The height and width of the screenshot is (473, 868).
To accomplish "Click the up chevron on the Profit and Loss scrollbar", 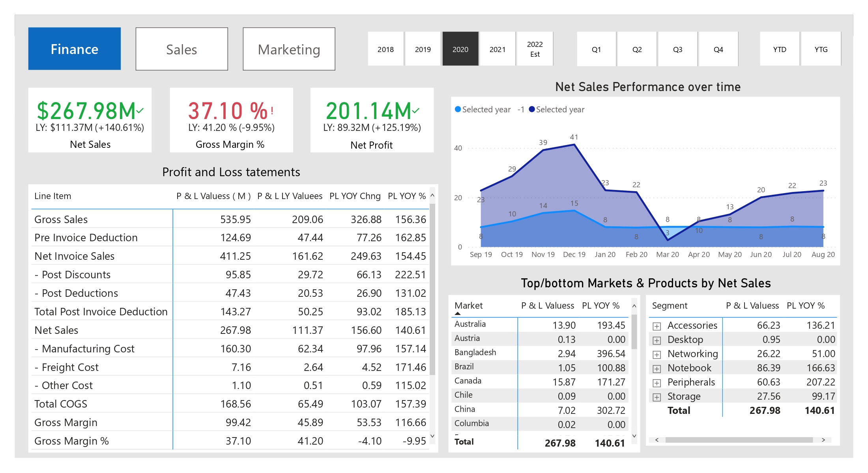I will tap(432, 194).
